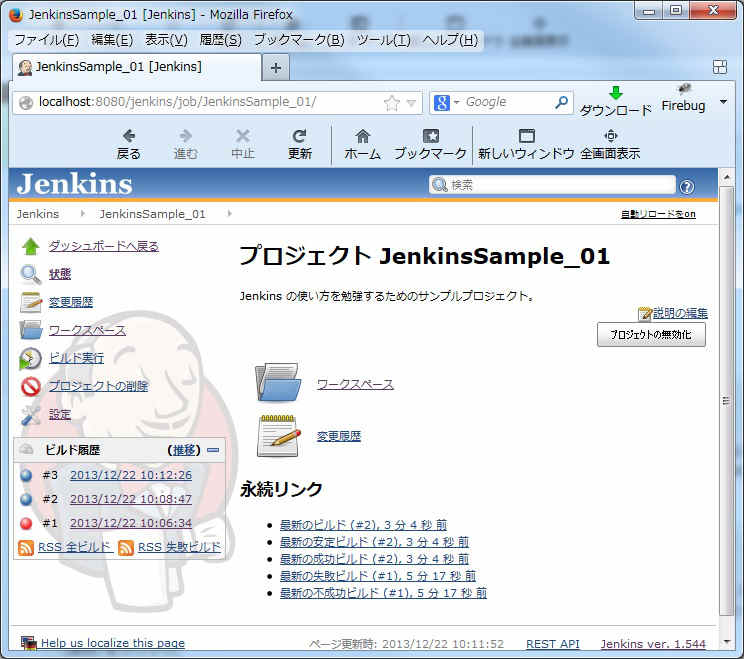
Task: Open Help us localize this page link
Action: (112, 643)
